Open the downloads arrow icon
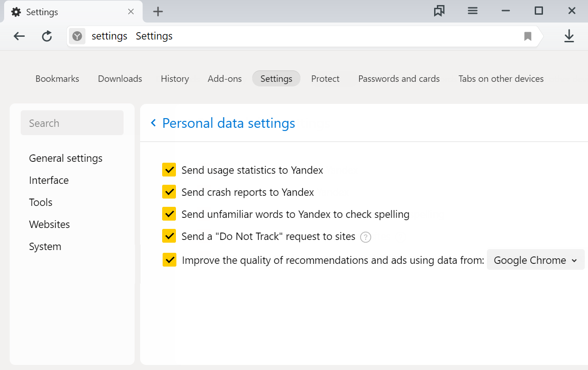Viewport: 588px width, 370px height. (569, 36)
